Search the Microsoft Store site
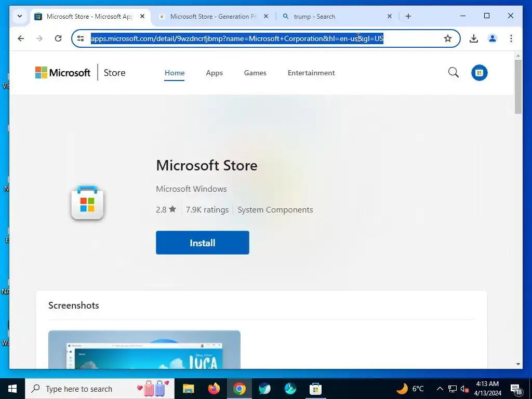This screenshot has height=399, width=532. (x=453, y=72)
